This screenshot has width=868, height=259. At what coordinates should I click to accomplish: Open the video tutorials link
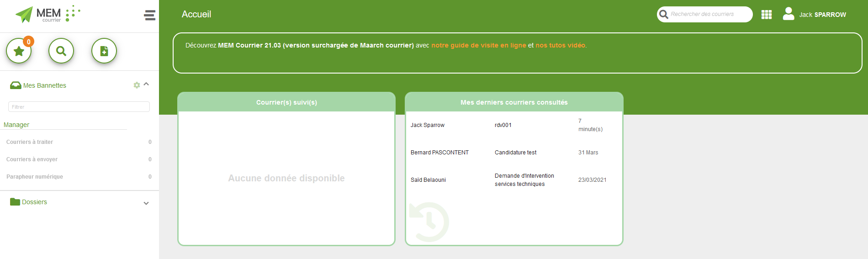pos(560,45)
